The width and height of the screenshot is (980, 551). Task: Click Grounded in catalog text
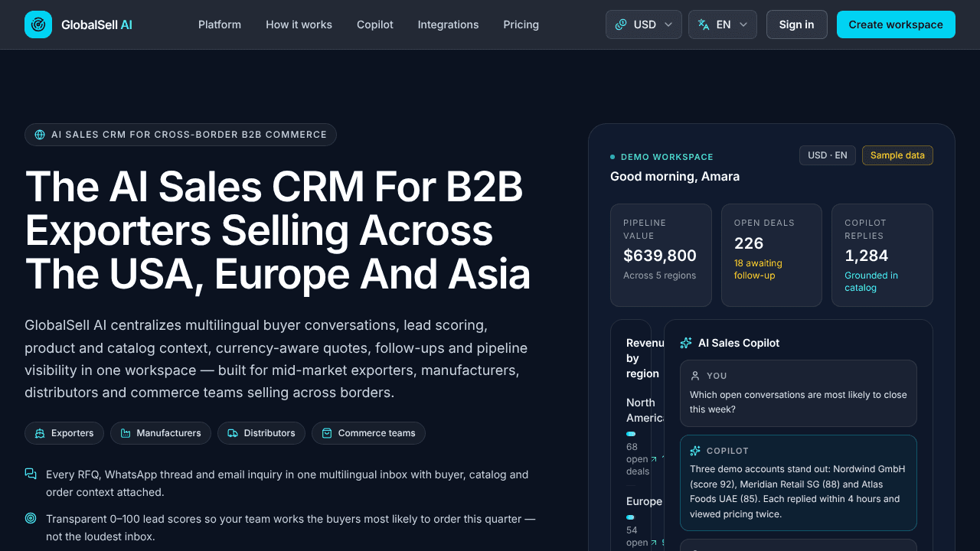[x=871, y=282]
